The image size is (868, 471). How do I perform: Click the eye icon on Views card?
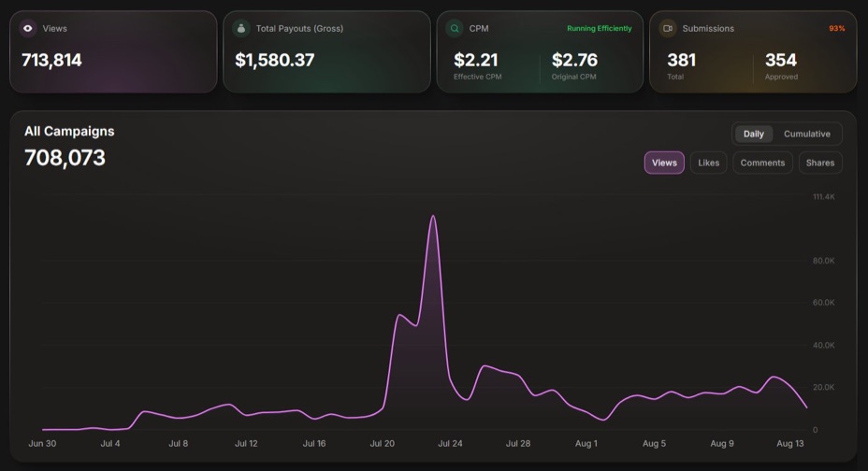click(28, 28)
